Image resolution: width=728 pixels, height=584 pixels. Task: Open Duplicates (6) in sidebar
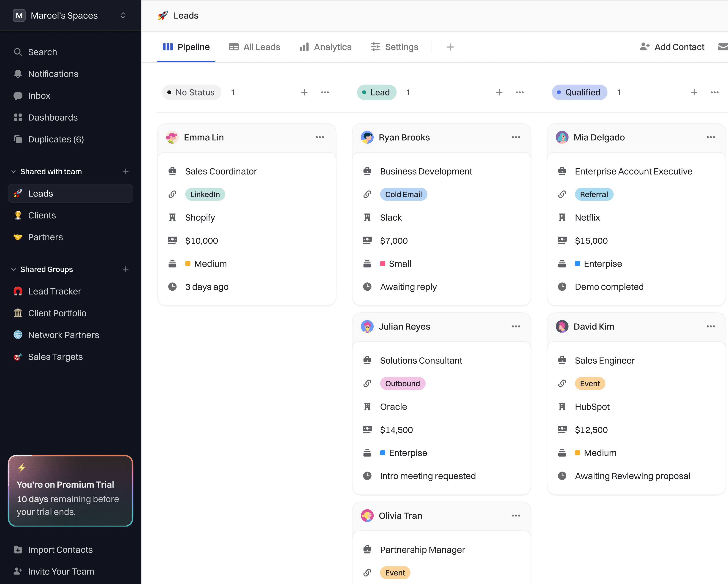point(56,139)
